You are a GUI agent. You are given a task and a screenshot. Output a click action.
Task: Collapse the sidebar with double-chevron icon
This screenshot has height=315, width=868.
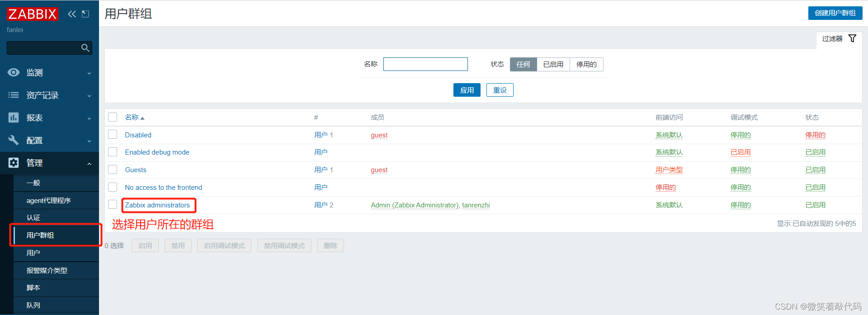72,14
